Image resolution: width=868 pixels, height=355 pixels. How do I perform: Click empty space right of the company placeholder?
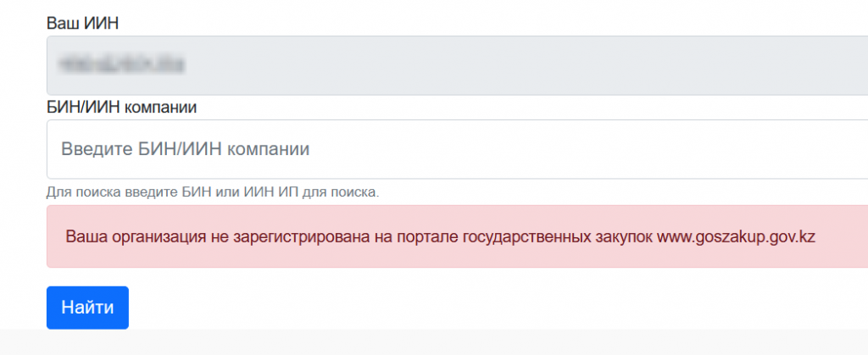[x=593, y=149]
